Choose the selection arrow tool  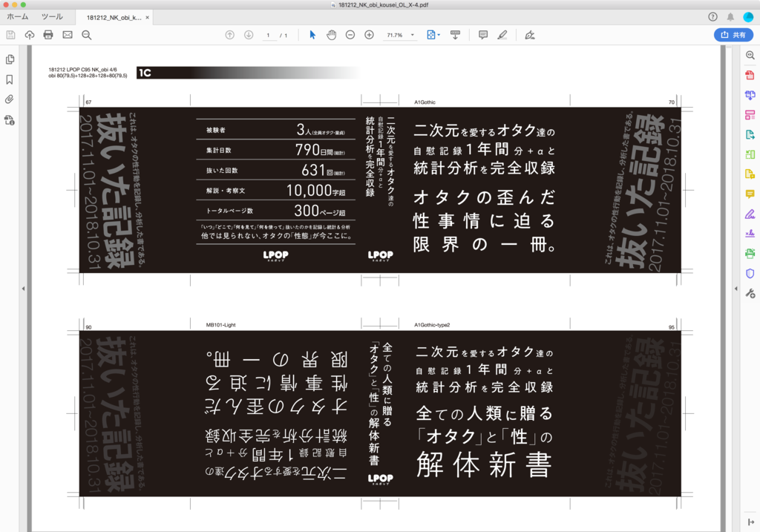click(312, 35)
